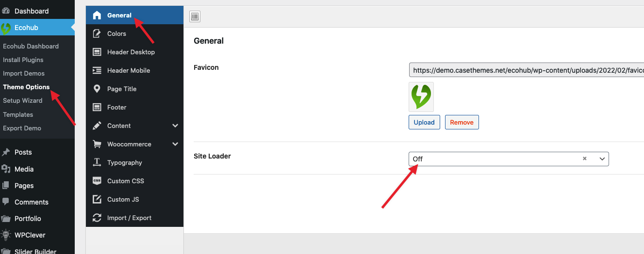Click the Colors palette icon
Viewport: 644px width, 254px height.
click(x=97, y=33)
